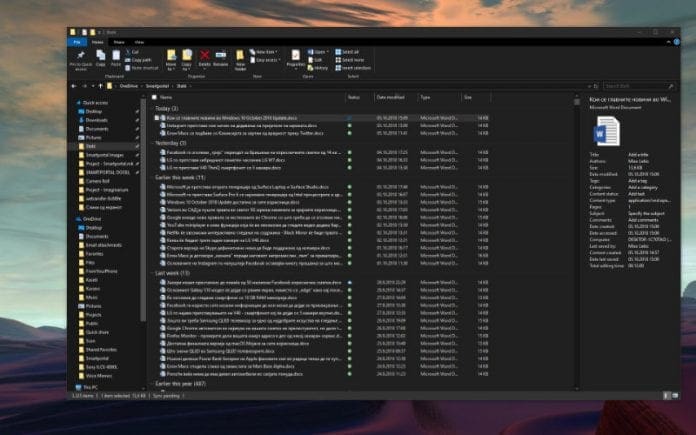Click the navigation pane scrollbar
This screenshot has height=435, width=696.
pos(143,209)
